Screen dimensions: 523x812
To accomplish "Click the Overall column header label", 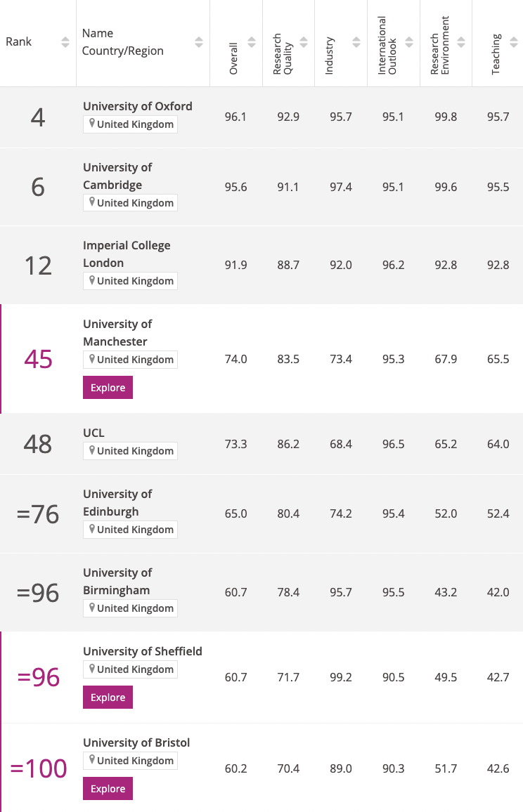I will pos(234,58).
